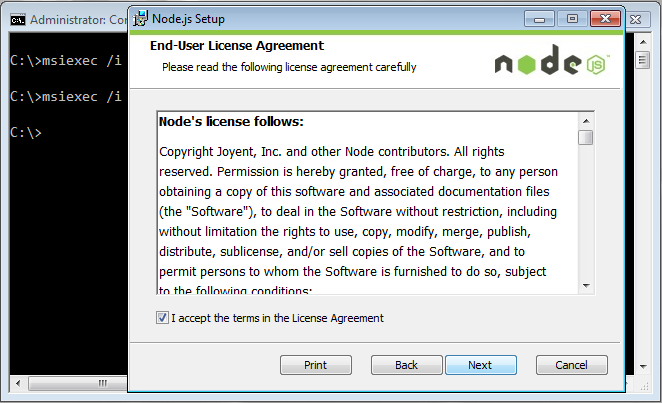Viewport: 662px width, 403px height.
Task: Minimize the Node.js Setup window
Action: (539, 19)
